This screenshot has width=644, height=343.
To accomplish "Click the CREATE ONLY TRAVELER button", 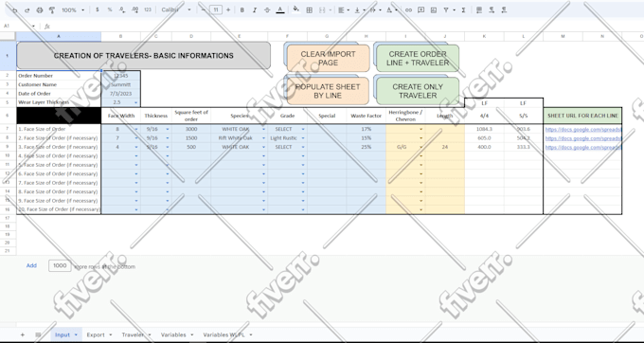I will (x=418, y=91).
